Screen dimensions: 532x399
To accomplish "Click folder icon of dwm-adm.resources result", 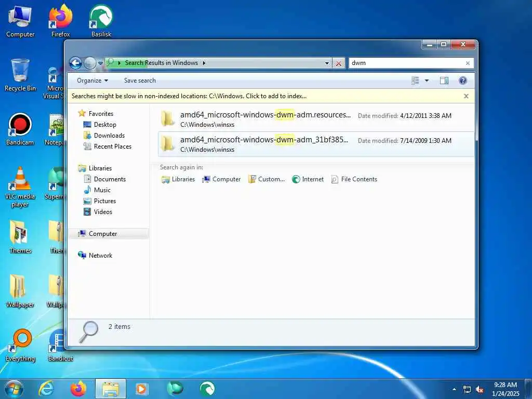I will (168, 118).
